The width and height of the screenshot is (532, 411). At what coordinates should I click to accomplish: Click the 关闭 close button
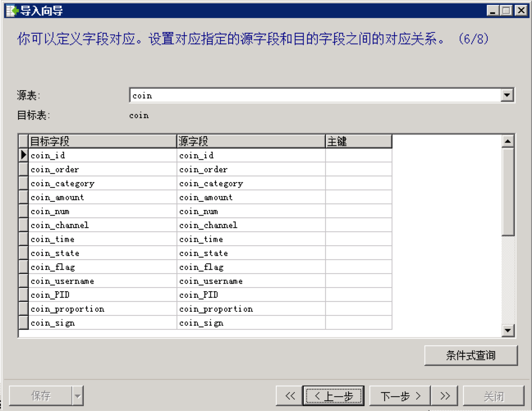click(x=493, y=396)
